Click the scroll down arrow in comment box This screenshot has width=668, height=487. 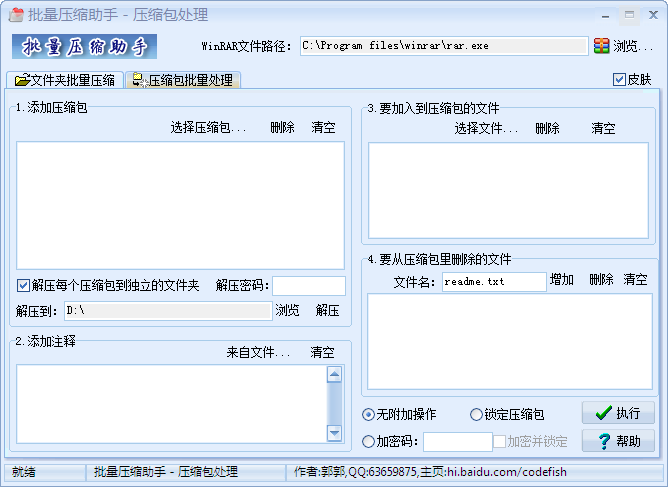coord(334,433)
